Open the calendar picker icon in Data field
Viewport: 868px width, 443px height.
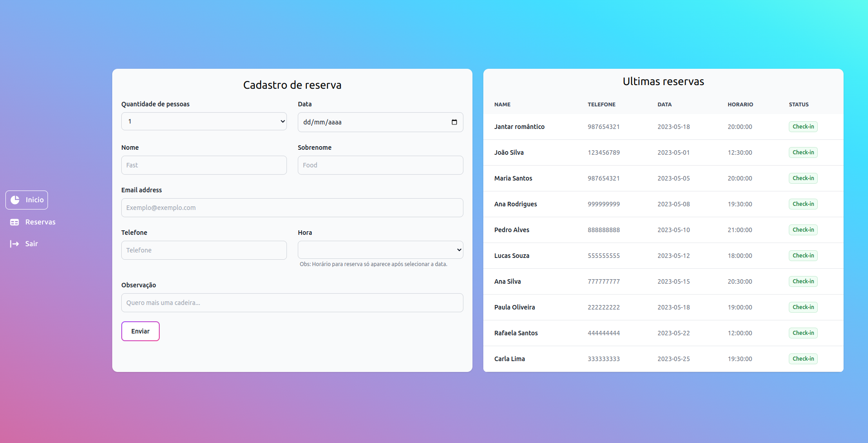click(454, 122)
